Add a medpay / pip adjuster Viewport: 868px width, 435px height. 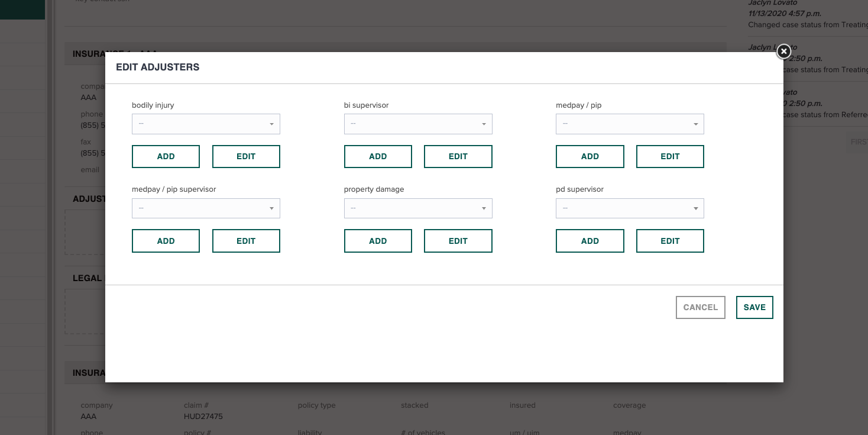[590, 156]
